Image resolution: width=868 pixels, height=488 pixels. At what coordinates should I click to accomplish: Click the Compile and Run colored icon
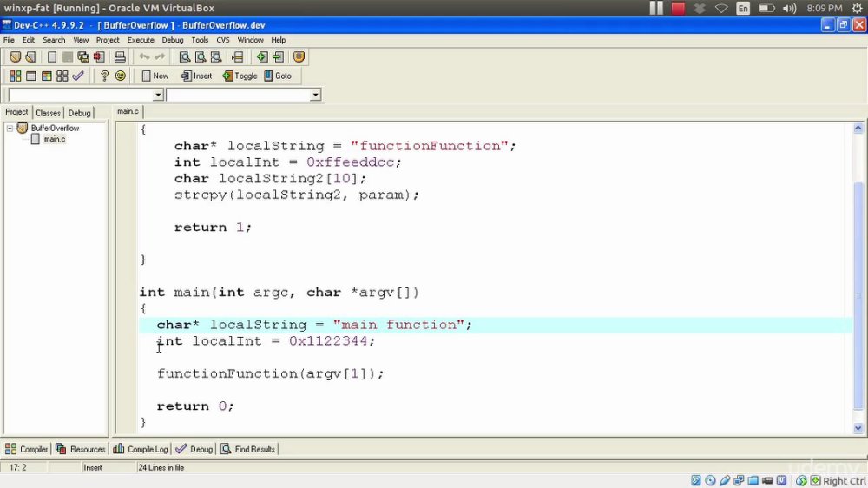(47, 76)
